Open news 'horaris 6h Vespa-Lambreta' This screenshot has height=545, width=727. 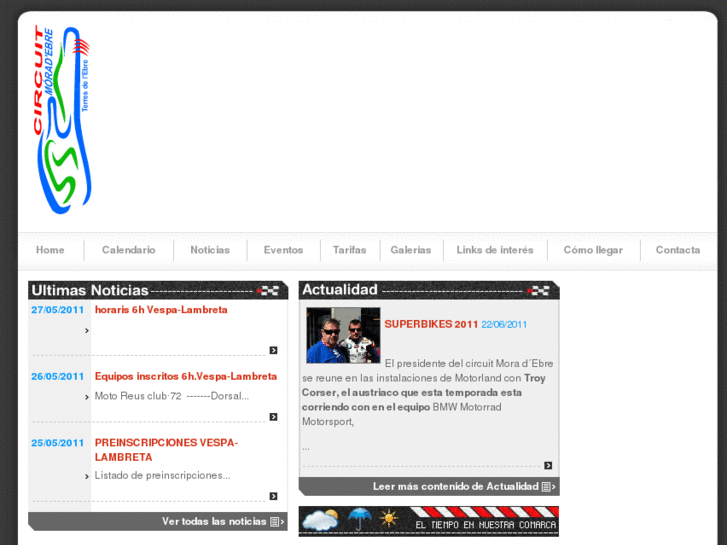point(161,310)
